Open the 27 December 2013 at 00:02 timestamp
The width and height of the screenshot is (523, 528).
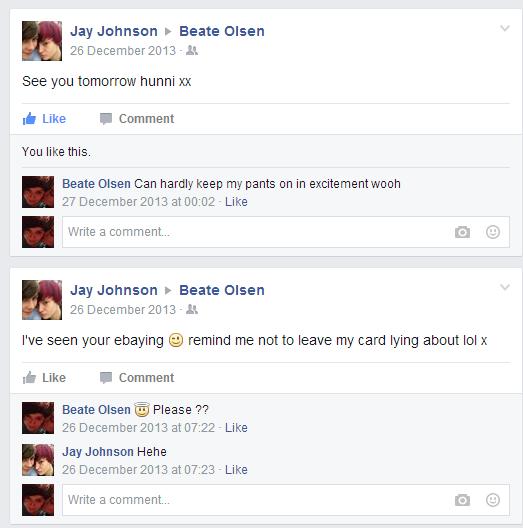coord(138,202)
